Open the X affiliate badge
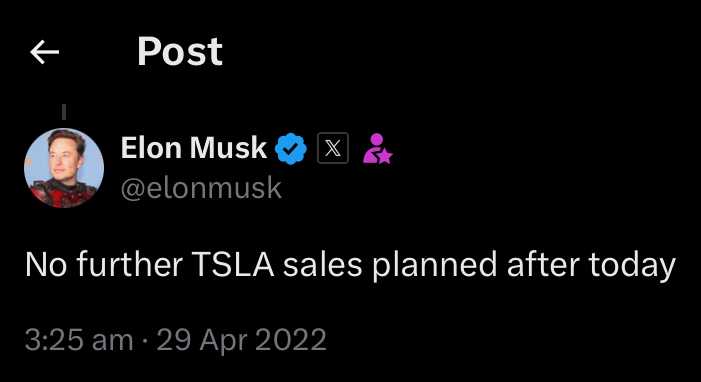This screenshot has height=382, width=701. click(333, 148)
